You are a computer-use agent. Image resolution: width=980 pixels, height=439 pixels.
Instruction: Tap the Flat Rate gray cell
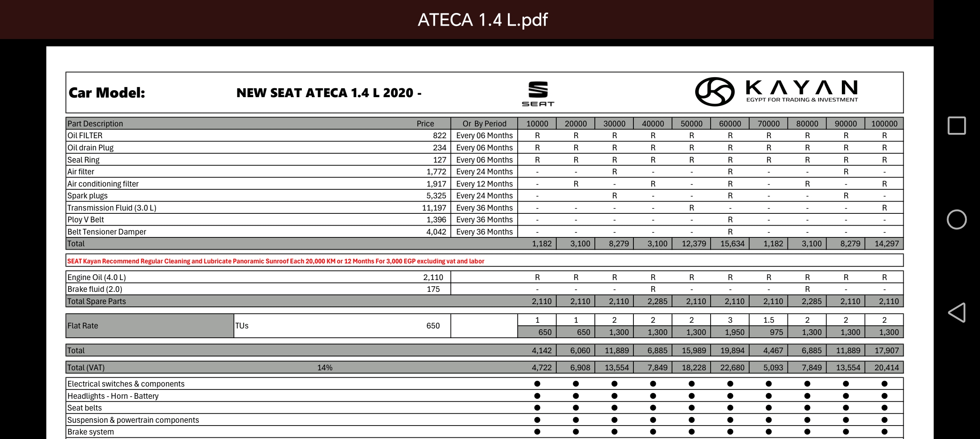pyautogui.click(x=150, y=326)
